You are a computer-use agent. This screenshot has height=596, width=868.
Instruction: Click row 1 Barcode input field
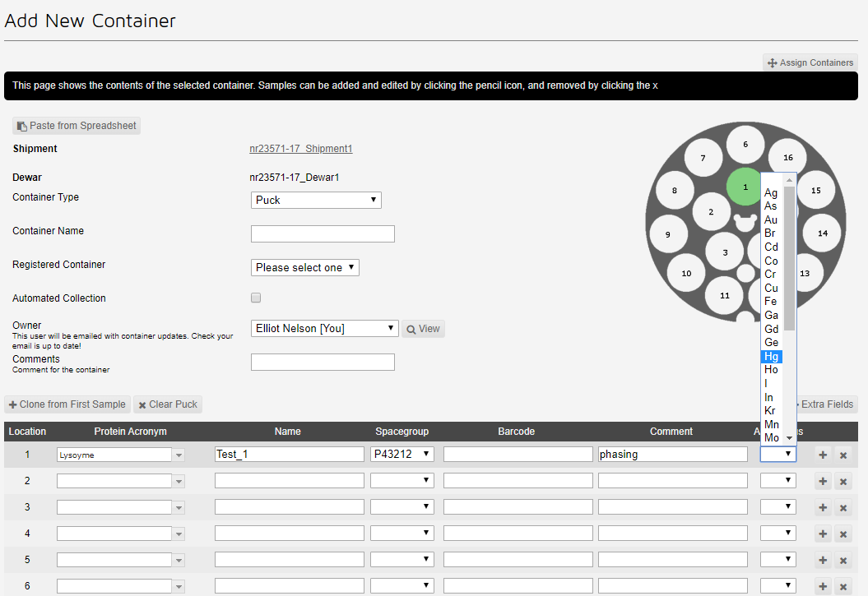(518, 455)
